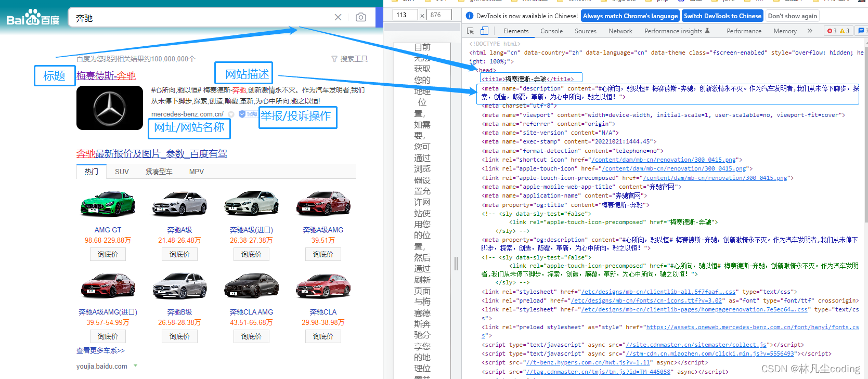Open the hanyi fonts.css preload link
868x379 pixels.
[x=753, y=328]
